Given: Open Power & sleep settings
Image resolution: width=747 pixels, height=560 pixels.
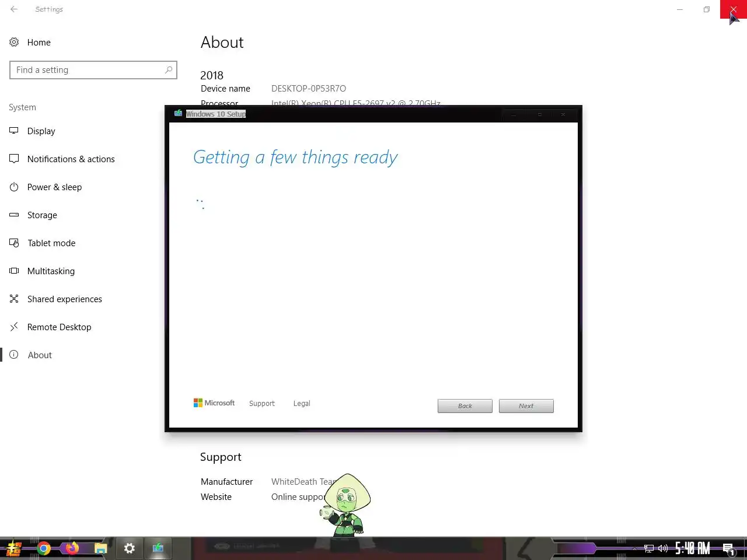Looking at the screenshot, I should pyautogui.click(x=54, y=187).
